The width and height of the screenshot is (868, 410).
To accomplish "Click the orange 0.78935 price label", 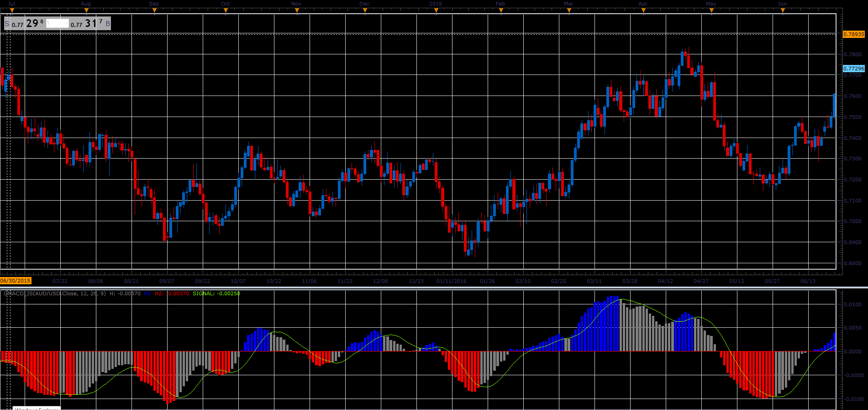I will [853, 34].
